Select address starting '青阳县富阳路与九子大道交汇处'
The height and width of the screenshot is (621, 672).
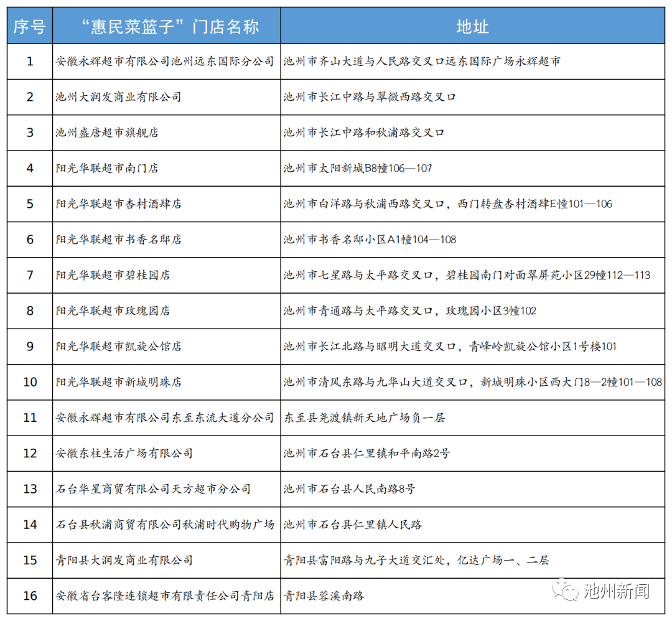(416, 559)
